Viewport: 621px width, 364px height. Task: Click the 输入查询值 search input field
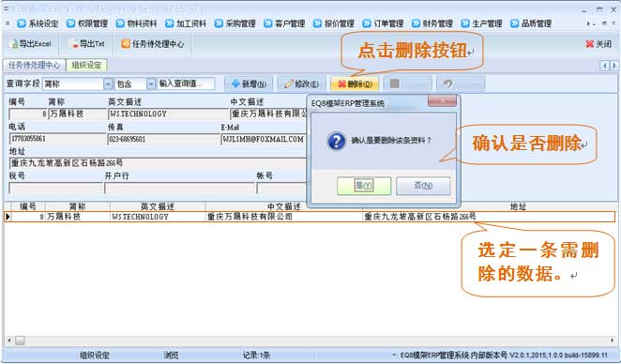186,84
